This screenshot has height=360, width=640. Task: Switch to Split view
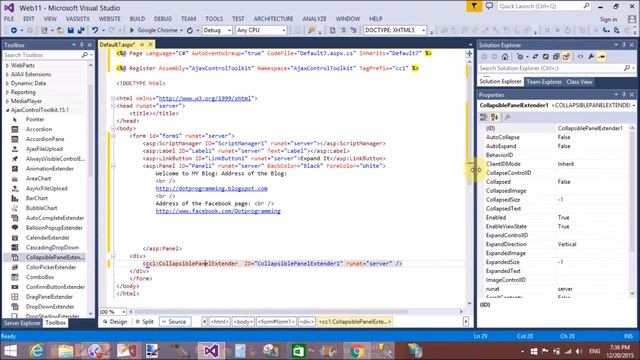(144, 322)
